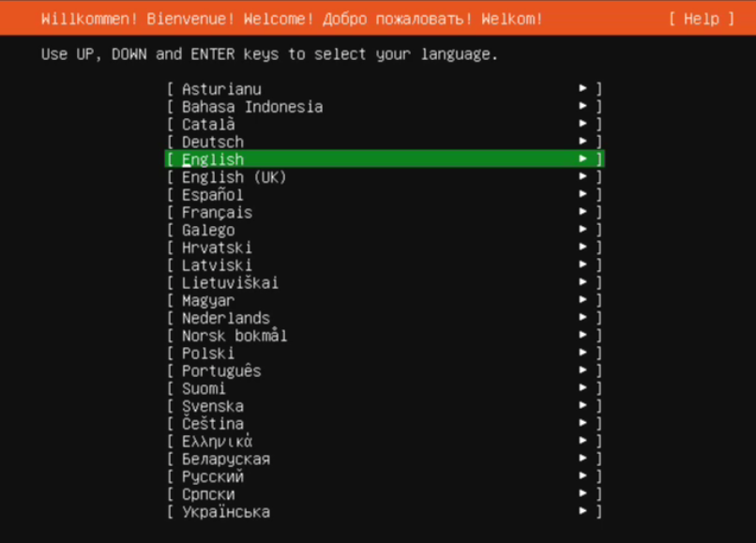Select Polski language
Image resolution: width=756 pixels, height=543 pixels.
click(385, 353)
